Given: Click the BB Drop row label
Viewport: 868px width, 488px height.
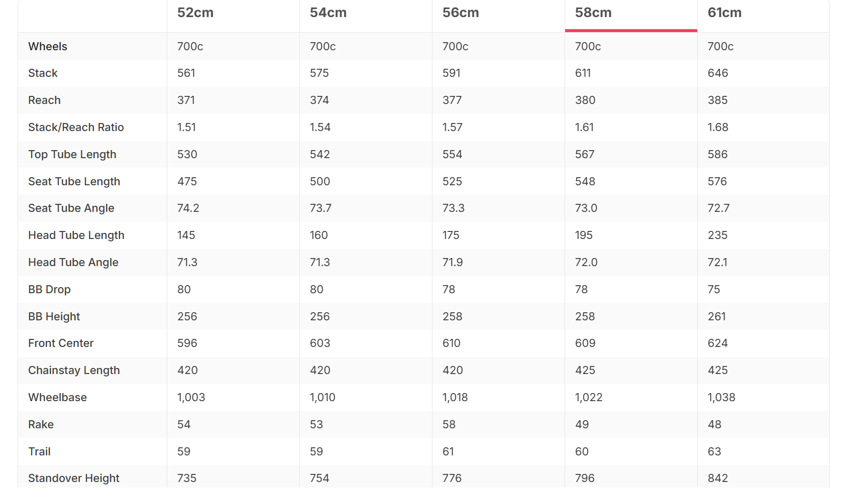Looking at the screenshot, I should [x=49, y=290].
